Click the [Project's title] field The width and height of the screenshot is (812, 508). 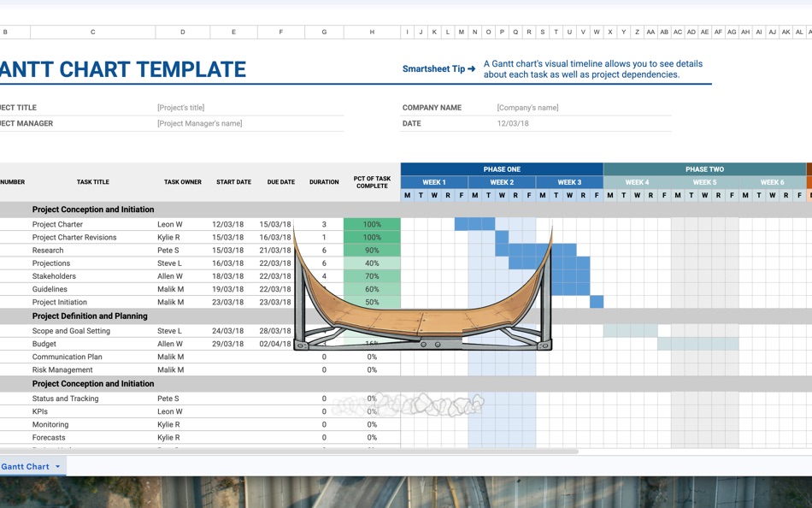180,108
